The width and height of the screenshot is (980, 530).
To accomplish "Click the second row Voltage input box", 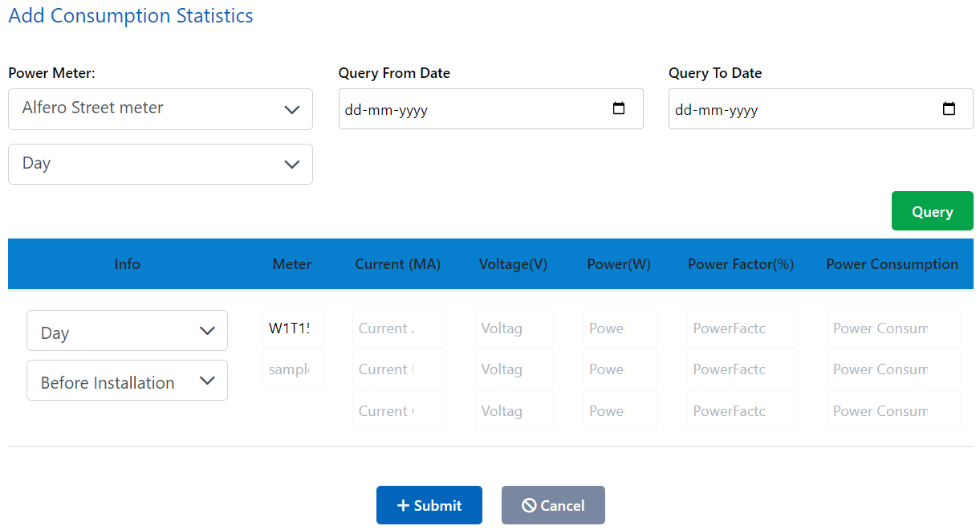I will point(514,369).
